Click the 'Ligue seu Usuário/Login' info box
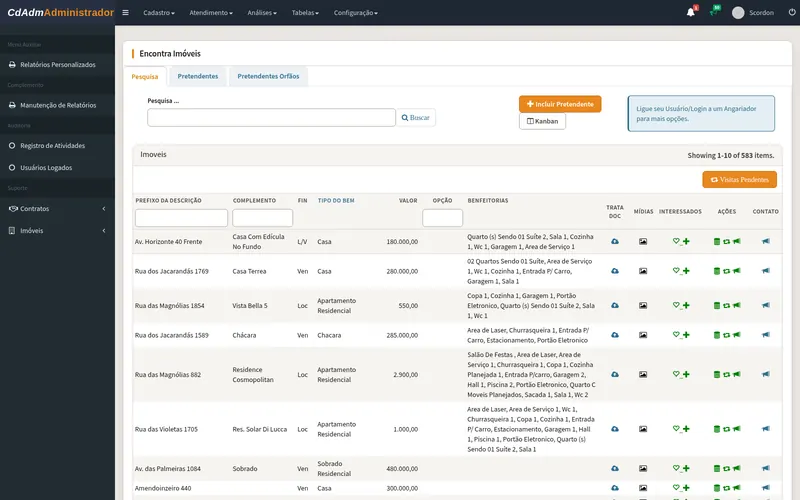 (701, 113)
